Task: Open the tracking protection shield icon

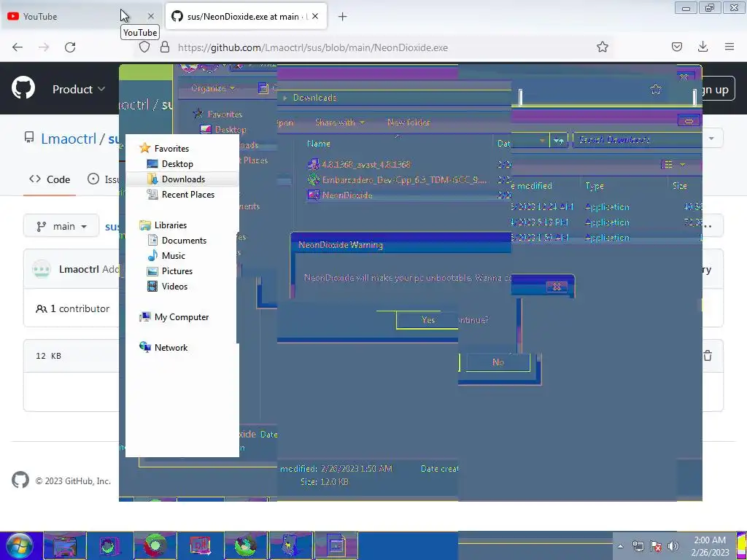Action: [x=144, y=47]
